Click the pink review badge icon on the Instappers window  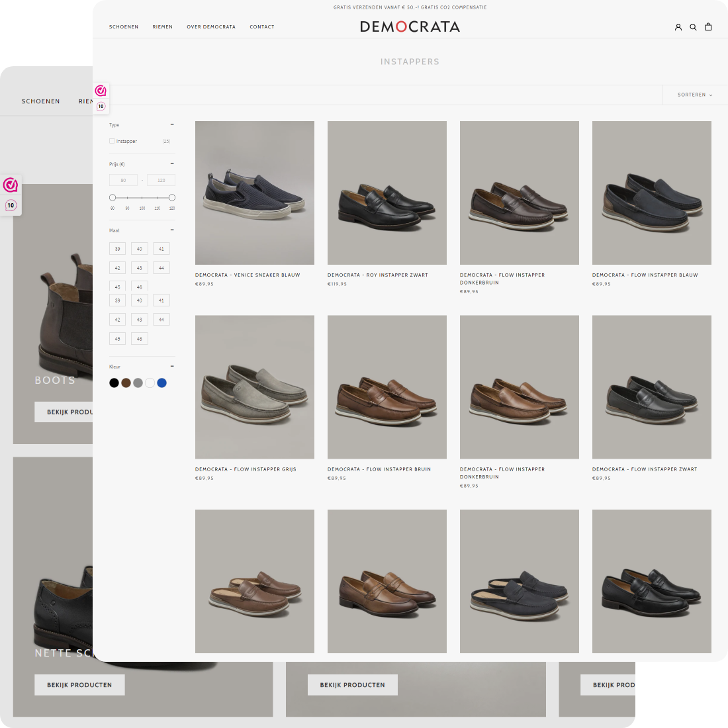(101, 91)
